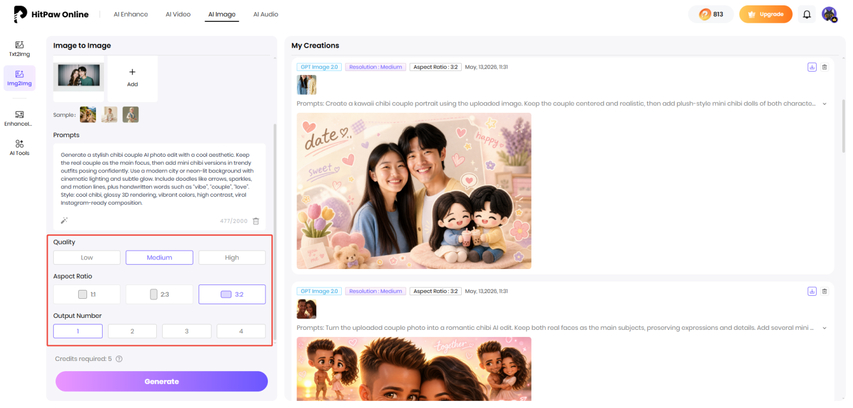Click the credits required help icon
The image size is (853, 408).
[x=119, y=359]
